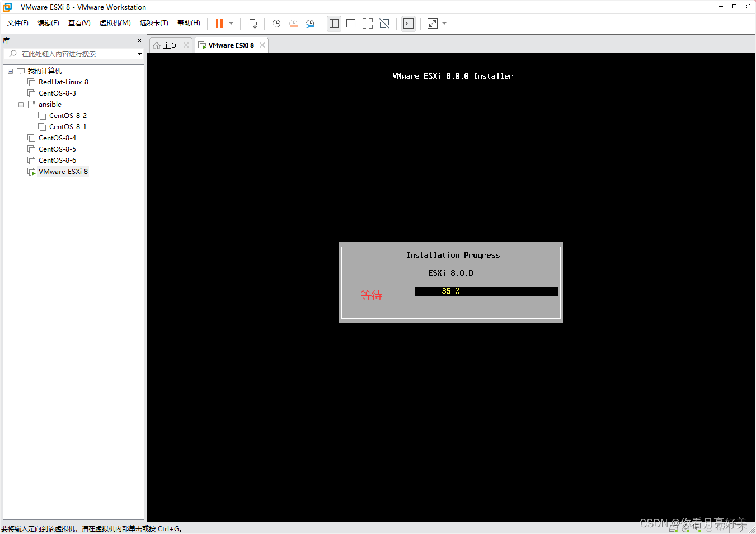The width and height of the screenshot is (756, 534).
Task: Select VMware ESXi 8 in the library
Action: coord(63,172)
